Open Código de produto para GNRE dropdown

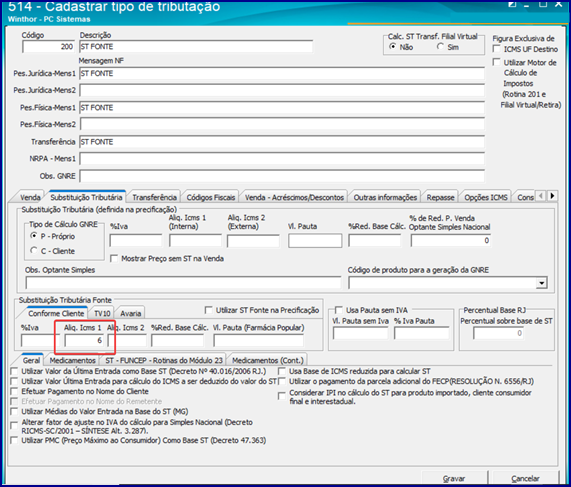click(x=542, y=283)
